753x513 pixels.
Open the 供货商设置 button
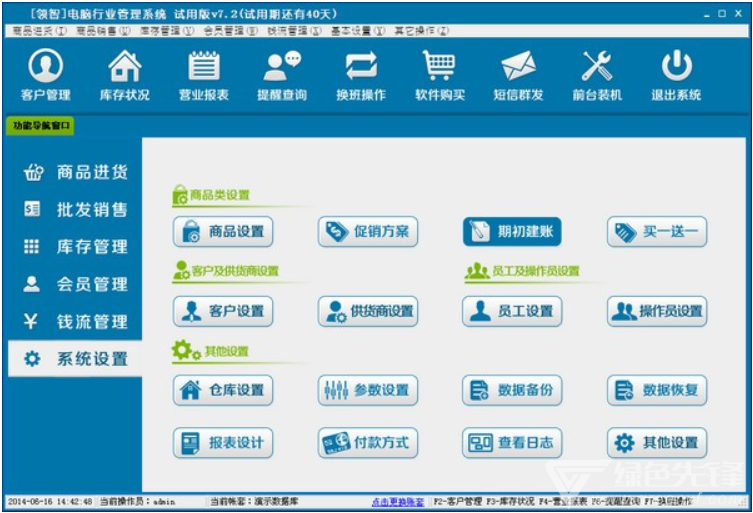click(x=368, y=311)
